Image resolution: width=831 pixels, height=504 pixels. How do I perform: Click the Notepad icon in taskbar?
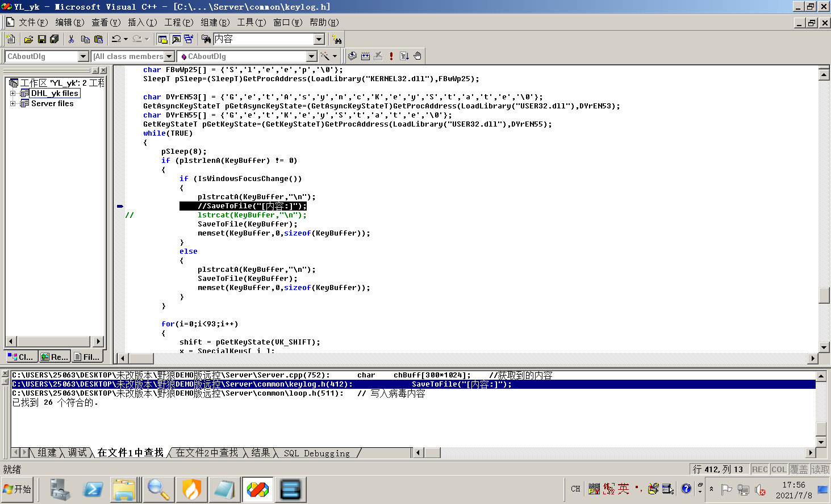click(224, 489)
